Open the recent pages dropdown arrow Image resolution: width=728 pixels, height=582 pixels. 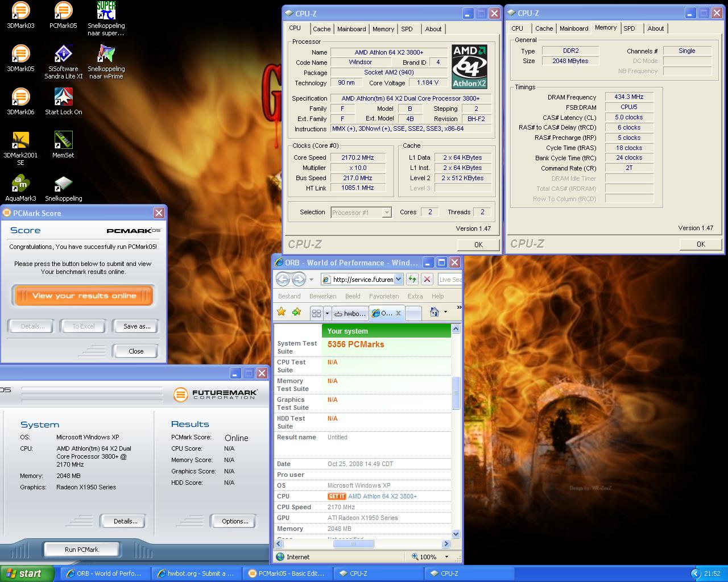tap(311, 280)
